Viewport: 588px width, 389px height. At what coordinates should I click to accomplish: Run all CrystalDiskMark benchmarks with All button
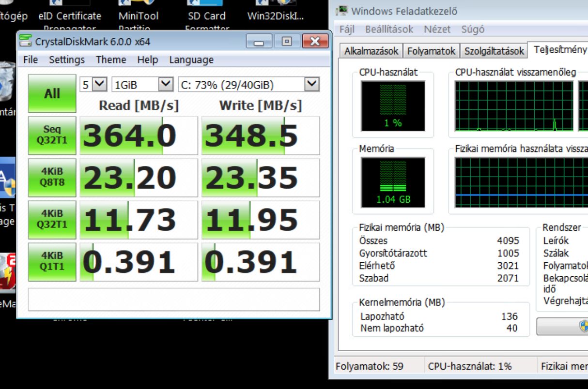click(52, 93)
